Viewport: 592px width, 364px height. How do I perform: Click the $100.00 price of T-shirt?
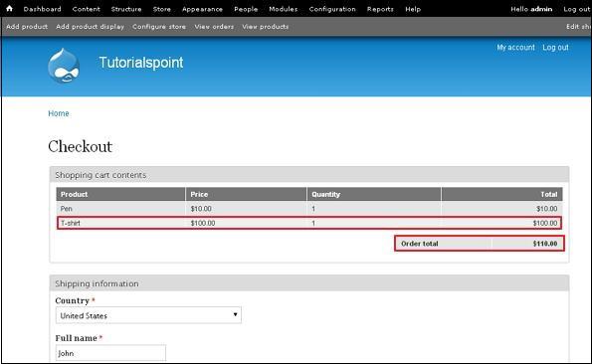(203, 223)
